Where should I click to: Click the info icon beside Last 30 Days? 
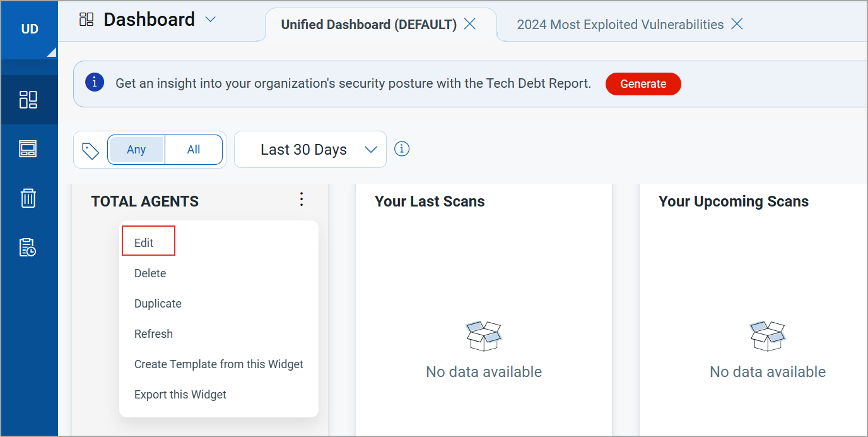[402, 149]
